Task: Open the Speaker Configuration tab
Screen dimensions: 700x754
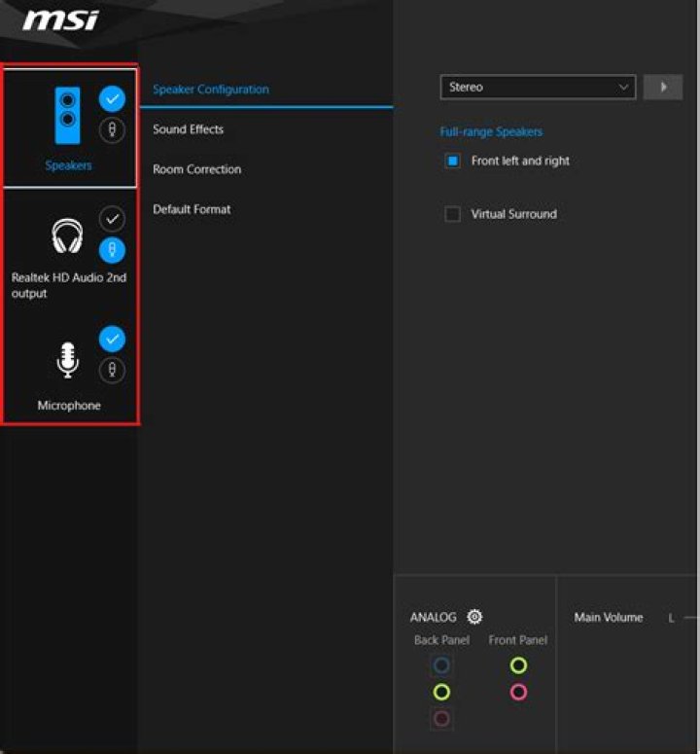Action: 211,89
